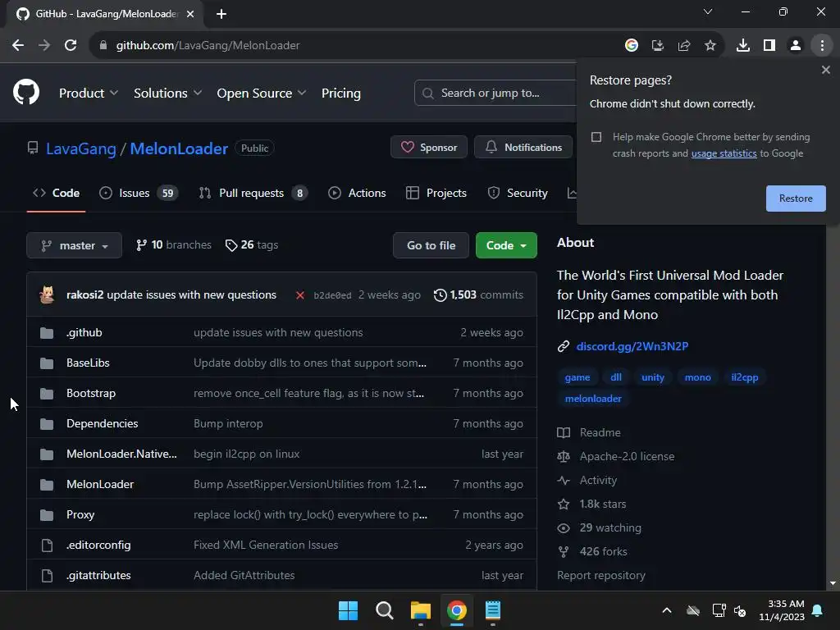Click the il2cpp topic tag
This screenshot has width=840, height=630.
coord(745,377)
